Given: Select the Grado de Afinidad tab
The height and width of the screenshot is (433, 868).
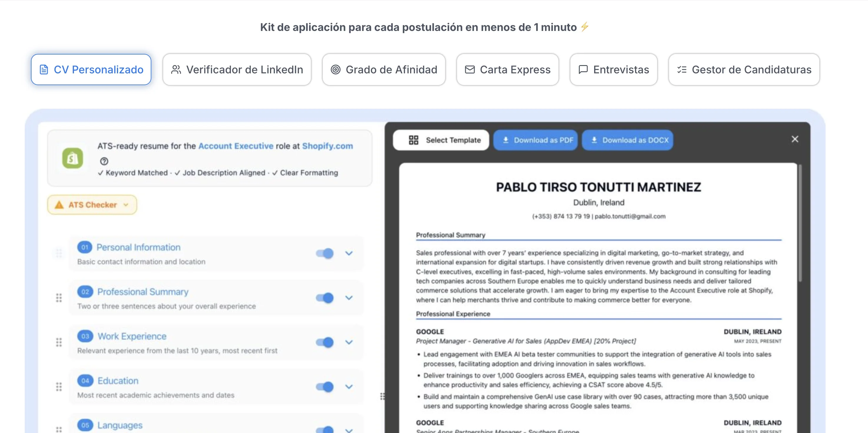Looking at the screenshot, I should pos(384,70).
